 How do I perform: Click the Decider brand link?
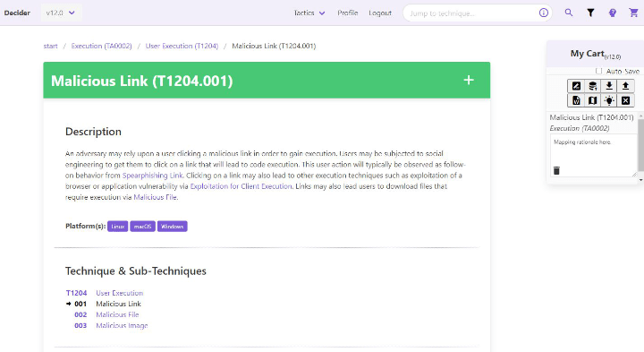click(17, 13)
